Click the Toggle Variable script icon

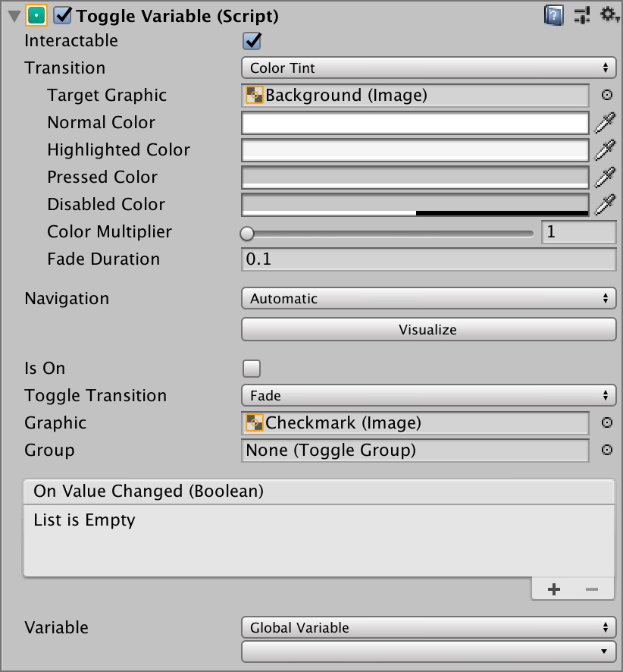point(36,16)
